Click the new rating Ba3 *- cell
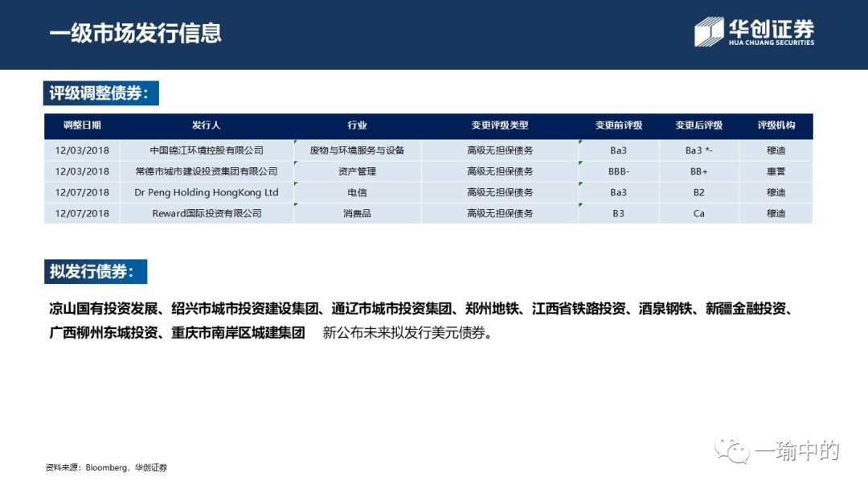 (x=698, y=150)
